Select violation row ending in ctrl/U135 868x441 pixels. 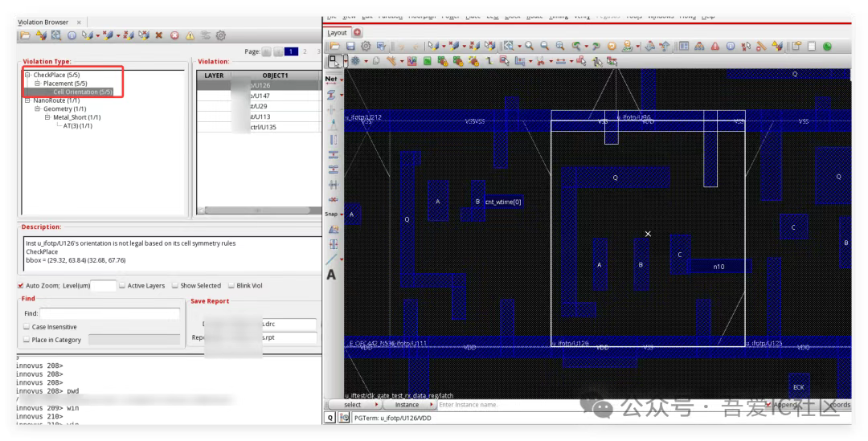coord(259,127)
